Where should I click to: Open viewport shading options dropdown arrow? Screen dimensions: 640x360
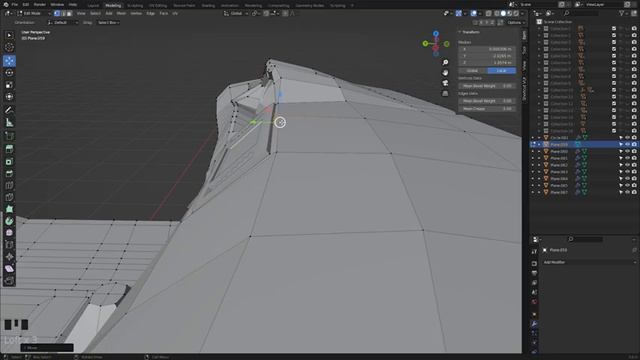pyautogui.click(x=522, y=13)
